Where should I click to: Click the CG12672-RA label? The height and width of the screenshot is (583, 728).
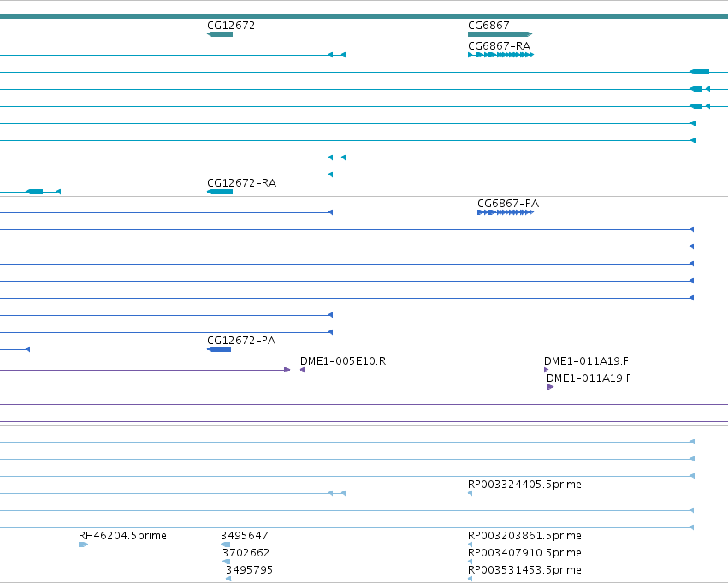point(241,182)
